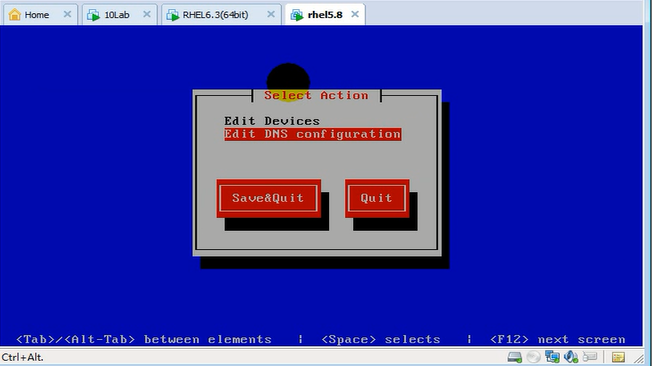Select Edit Devices option
The width and height of the screenshot is (652, 366).
coord(272,121)
